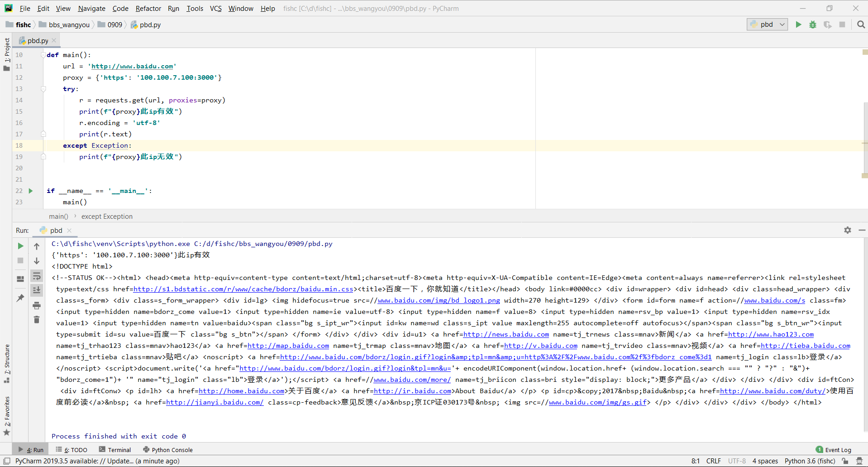868x467 pixels.
Task: Click the Up the stack trace arrow
Action: coord(37,246)
